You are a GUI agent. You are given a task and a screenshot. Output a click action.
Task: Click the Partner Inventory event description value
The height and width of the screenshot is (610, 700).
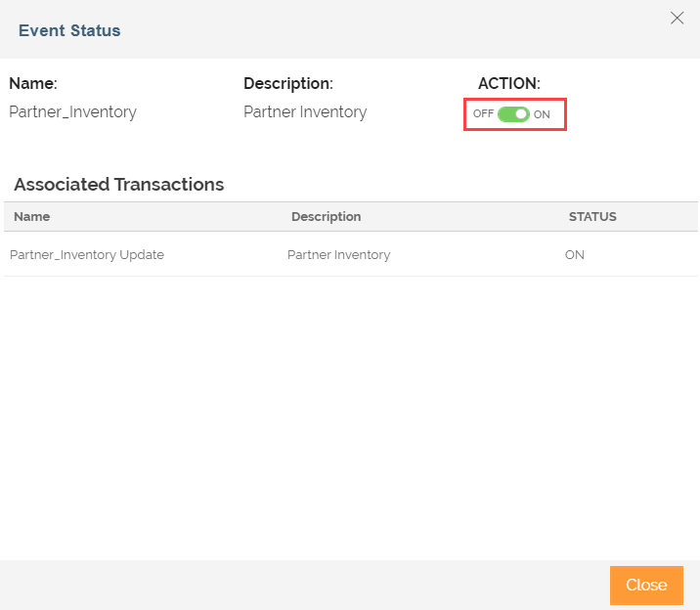pyautogui.click(x=305, y=111)
